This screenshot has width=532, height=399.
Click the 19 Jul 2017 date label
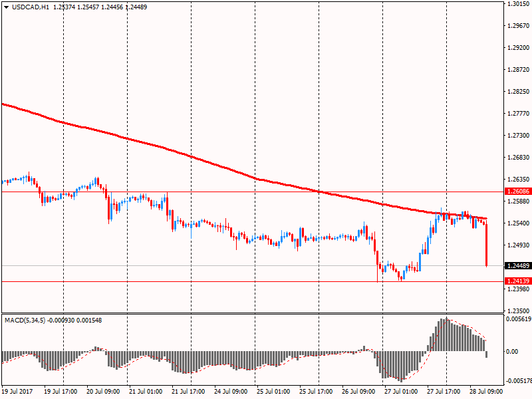17,391
